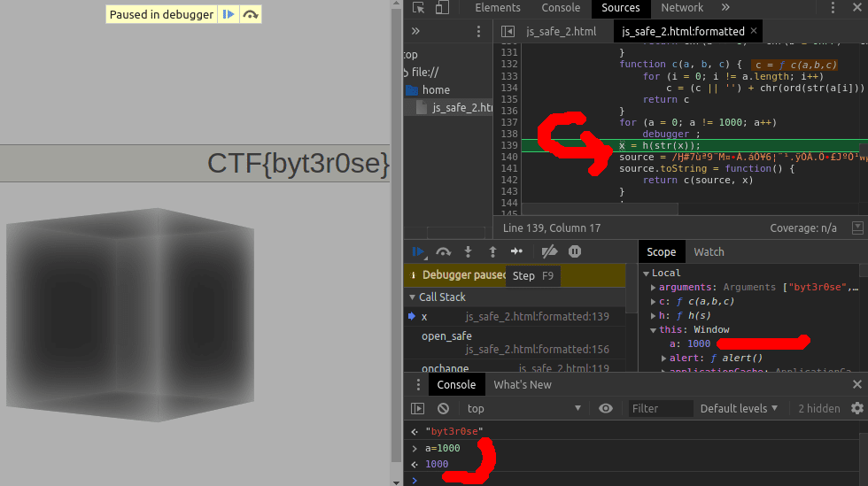
Task: Focus the console Filter field
Action: [661, 408]
